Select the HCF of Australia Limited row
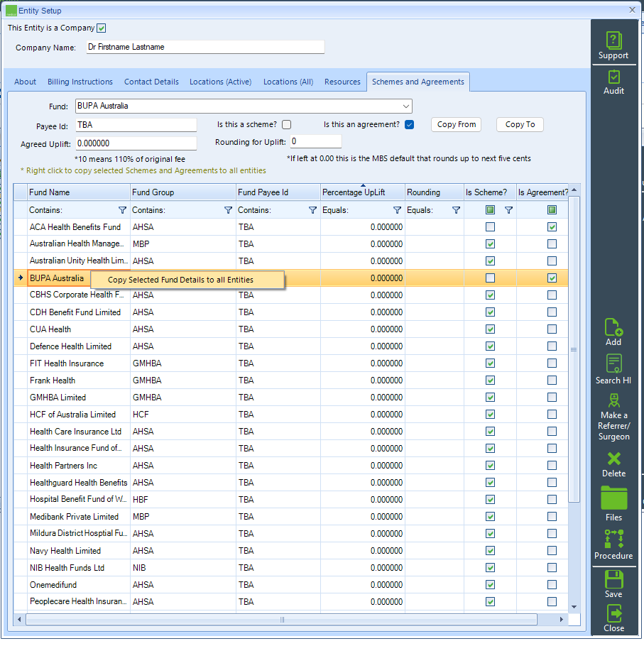Image resolution: width=644 pixels, height=668 pixels. pyautogui.click(x=291, y=415)
